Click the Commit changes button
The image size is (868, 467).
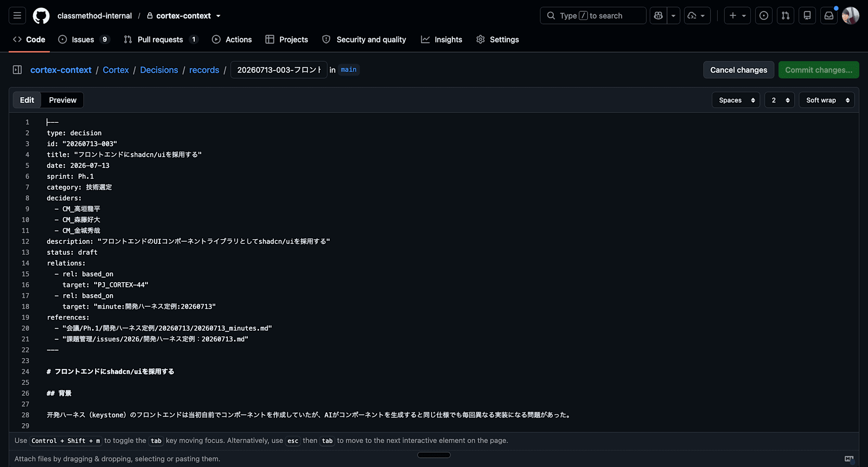819,70
